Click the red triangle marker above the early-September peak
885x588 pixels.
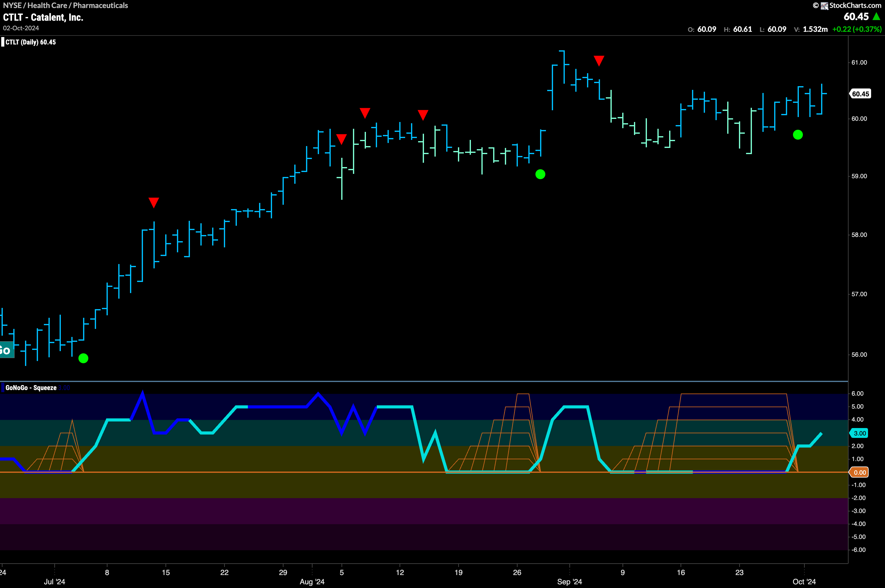(599, 61)
